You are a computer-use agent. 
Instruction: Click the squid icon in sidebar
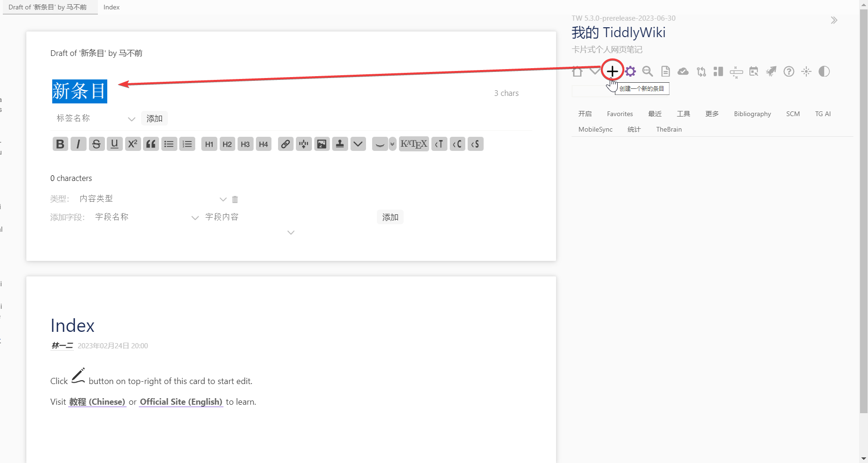(771, 71)
